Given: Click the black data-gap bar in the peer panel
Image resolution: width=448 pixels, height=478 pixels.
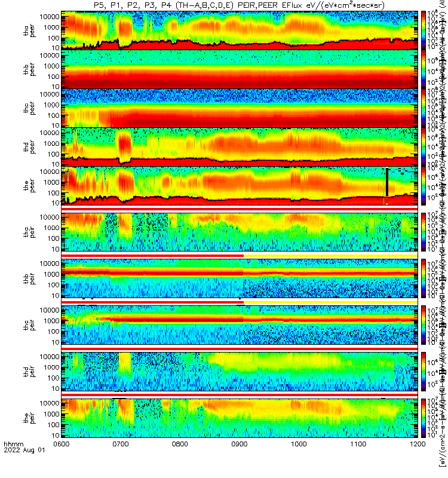Looking at the screenshot, I should (x=387, y=182).
